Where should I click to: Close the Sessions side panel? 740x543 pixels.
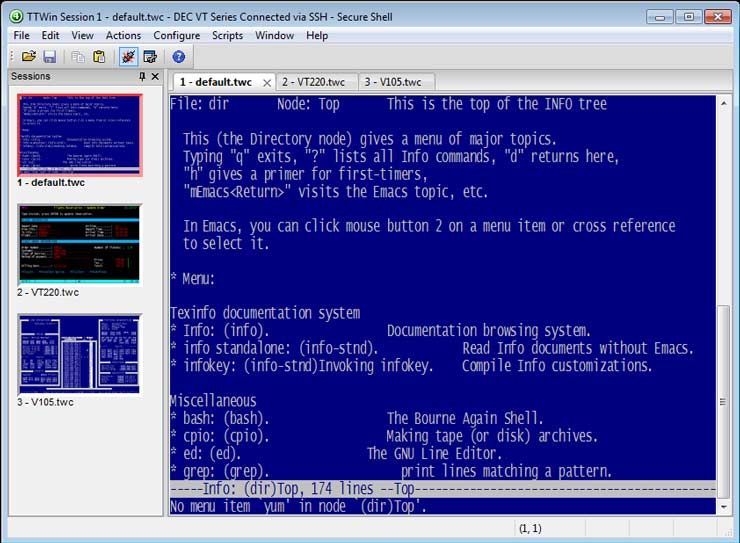155,77
